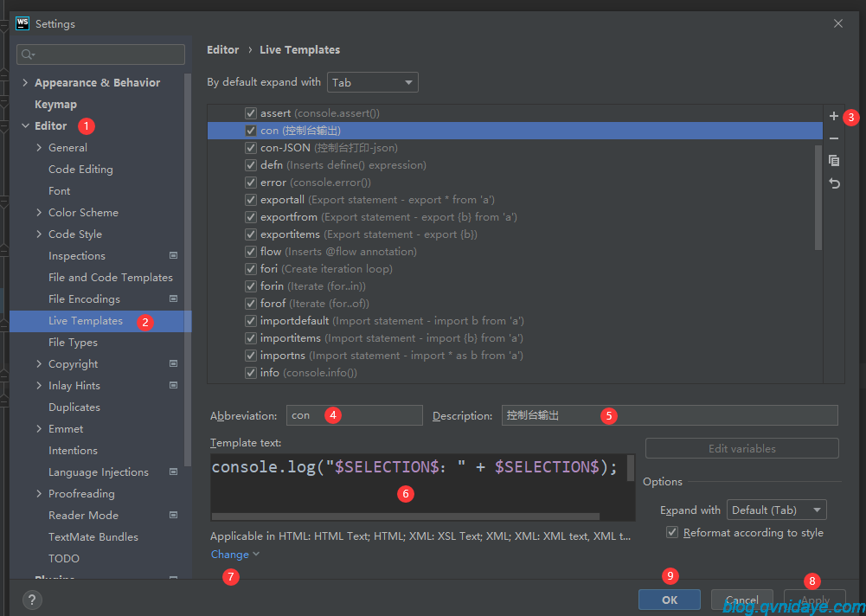The width and height of the screenshot is (866, 616).
Task: Click Editor in the breadcrumb
Action: [x=222, y=49]
